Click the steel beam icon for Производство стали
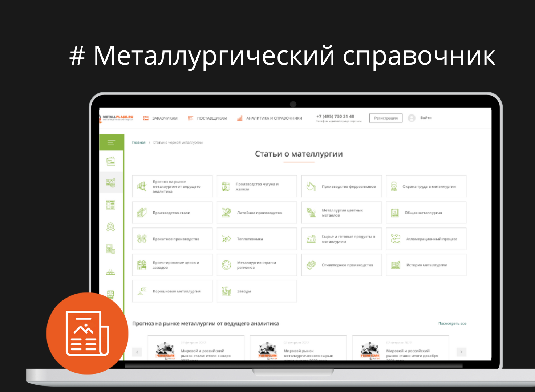Viewport: 535px width, 392px height. (x=142, y=213)
